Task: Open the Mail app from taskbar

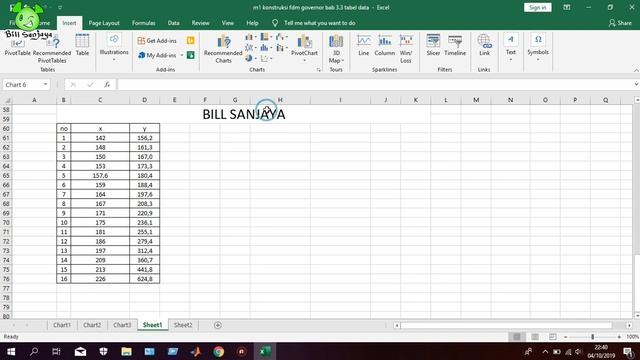Action: (80, 351)
